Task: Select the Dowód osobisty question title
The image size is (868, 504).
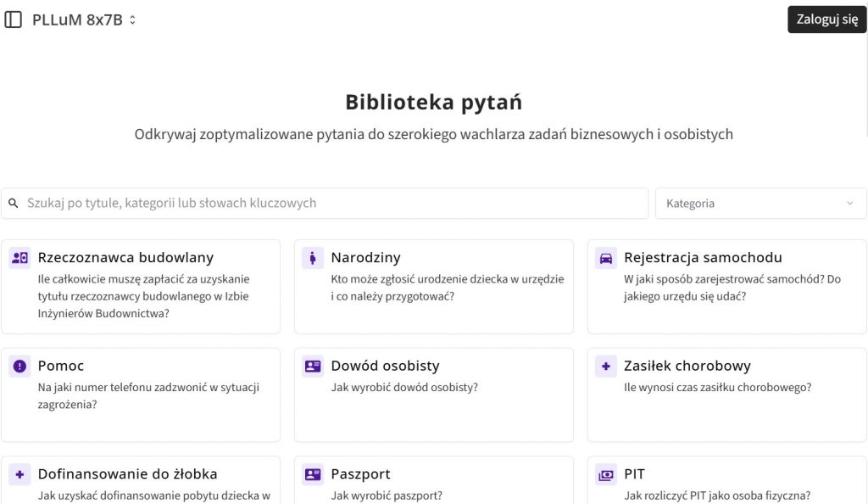Action: tap(385, 367)
